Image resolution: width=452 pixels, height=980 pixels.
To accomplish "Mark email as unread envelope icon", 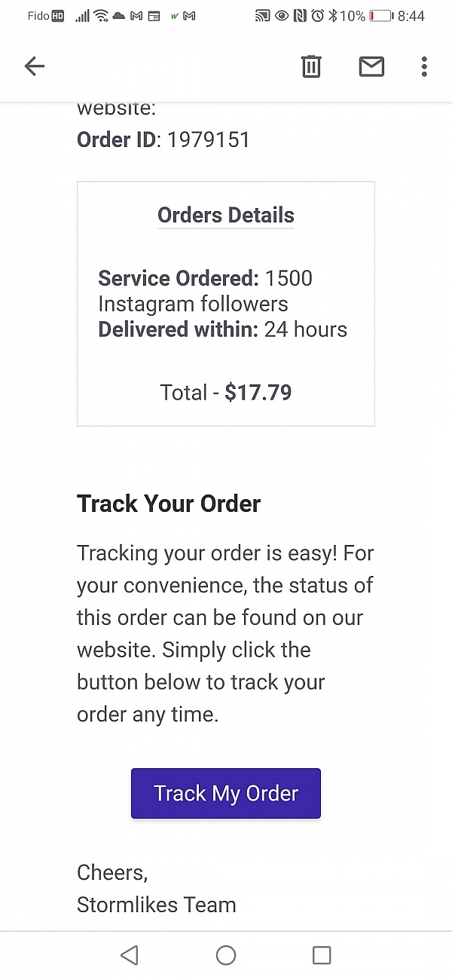I will tap(371, 66).
